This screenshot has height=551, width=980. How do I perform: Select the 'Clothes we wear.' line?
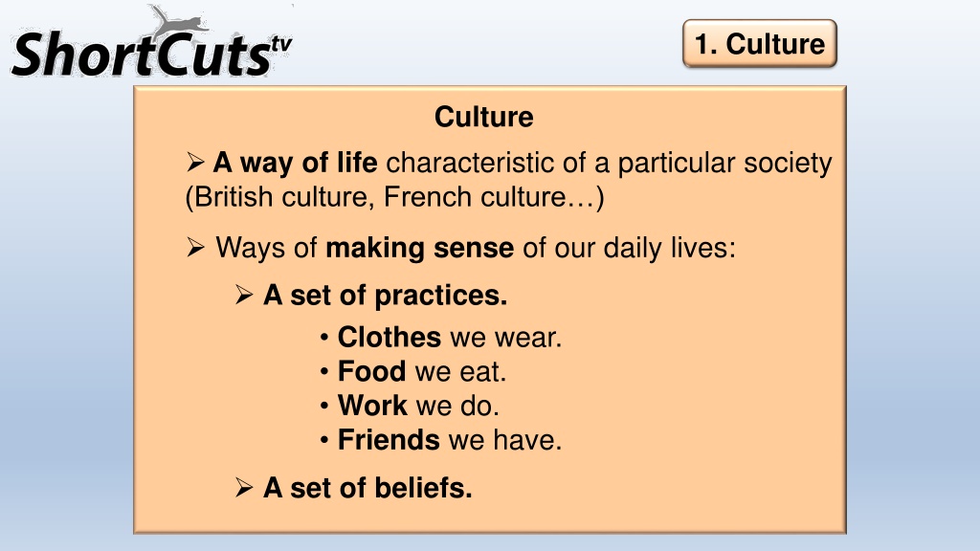pyautogui.click(x=450, y=338)
